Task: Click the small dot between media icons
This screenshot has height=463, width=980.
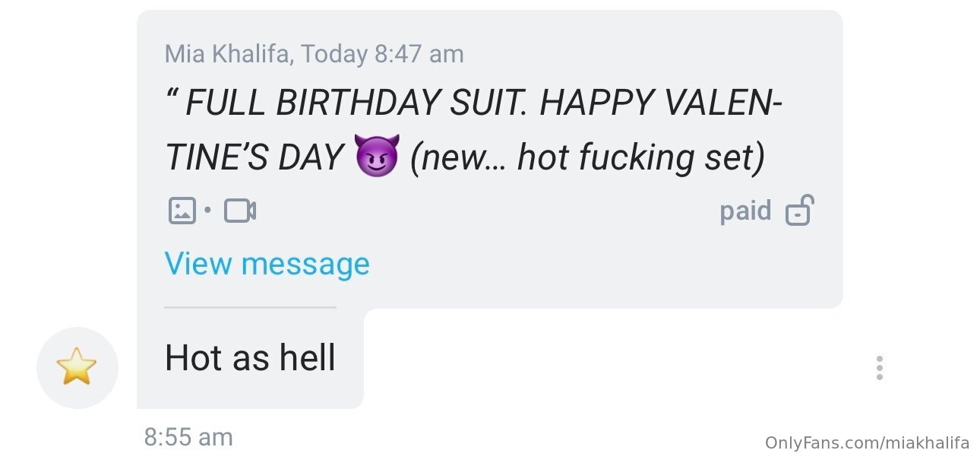Action: click(x=207, y=211)
